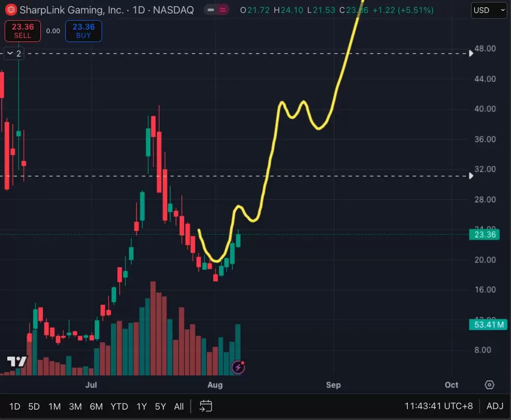Viewport: 511px width, 420px height.
Task: Click the Jul label on time axis
Action: point(91,385)
